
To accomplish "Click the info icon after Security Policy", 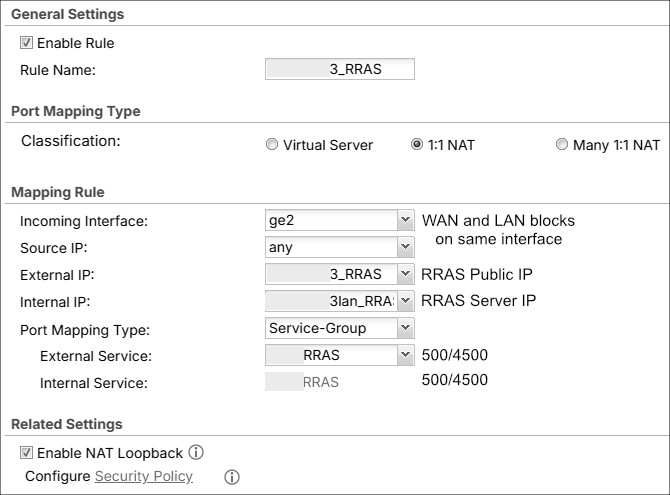I will point(232,477).
